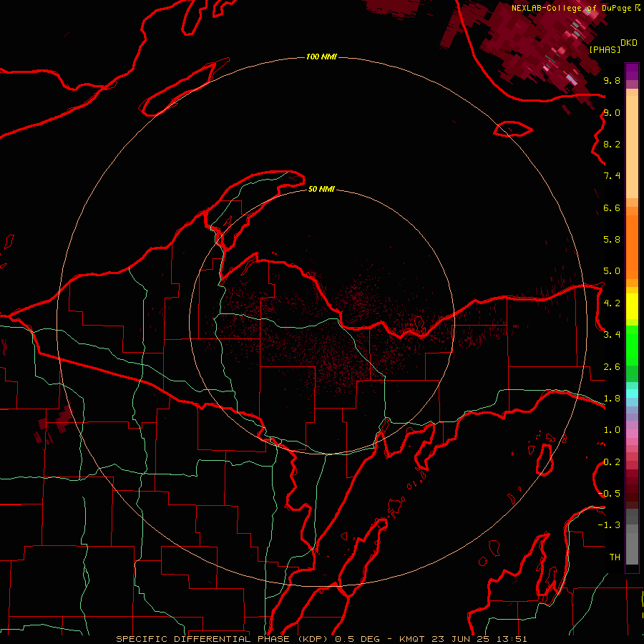Viewport: 644px width, 644px height.
Task: Click the 5.0 value on the color scale
Action: coord(612,271)
